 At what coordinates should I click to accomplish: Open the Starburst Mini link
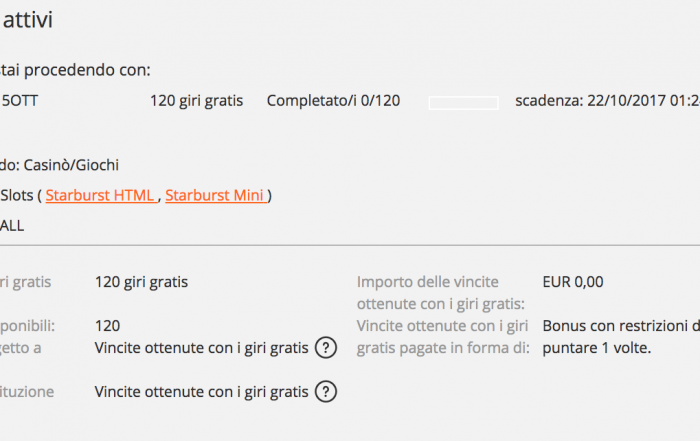tap(215, 195)
